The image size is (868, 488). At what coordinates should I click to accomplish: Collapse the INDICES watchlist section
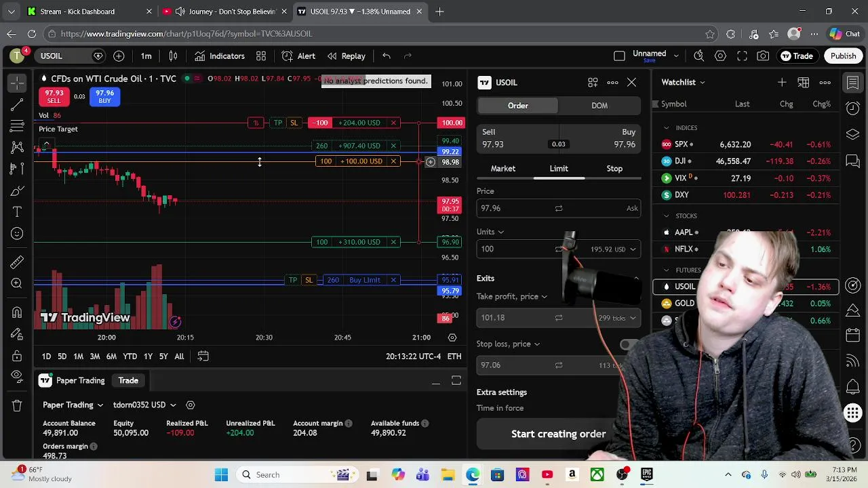point(666,127)
